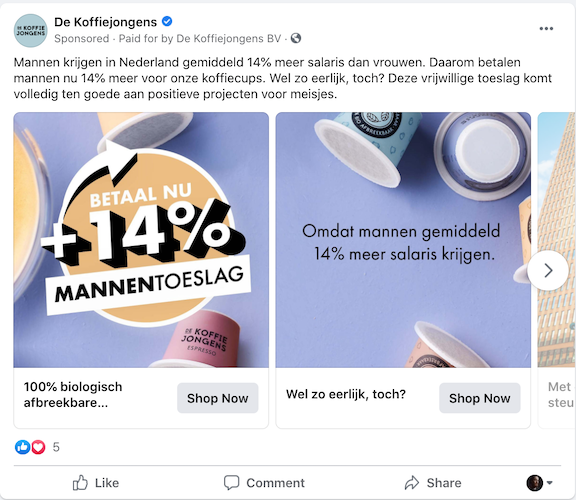Click the Like button
Image resolution: width=576 pixels, height=500 pixels.
[x=96, y=483]
